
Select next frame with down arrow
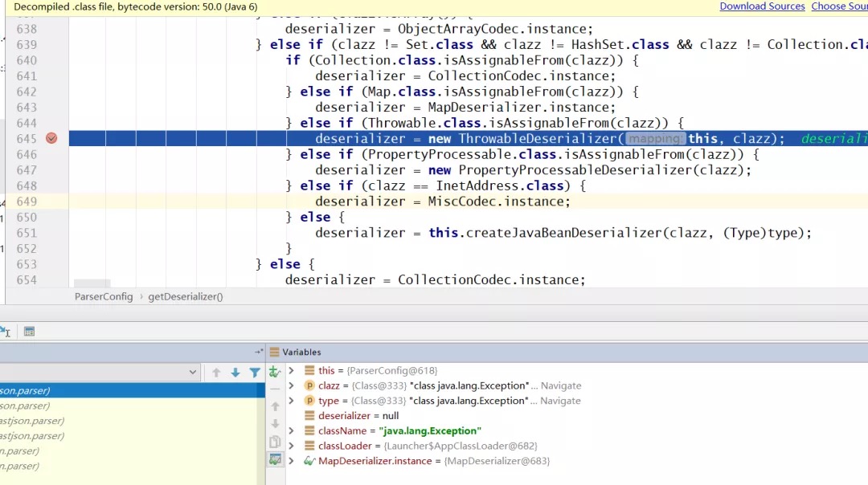coord(235,373)
